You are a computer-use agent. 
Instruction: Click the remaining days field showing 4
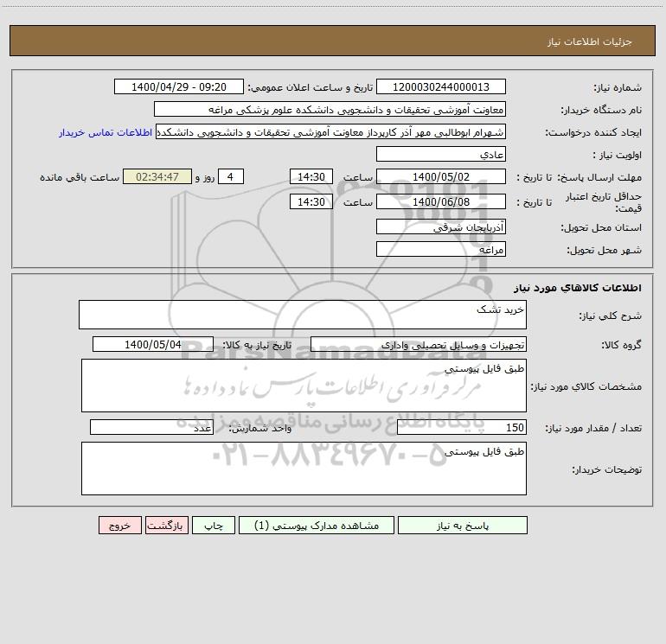tap(231, 176)
